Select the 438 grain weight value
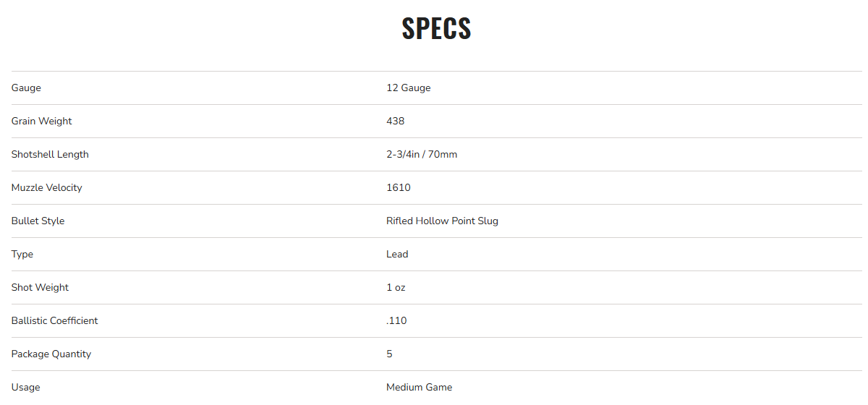The height and width of the screenshot is (405, 868). tap(395, 121)
